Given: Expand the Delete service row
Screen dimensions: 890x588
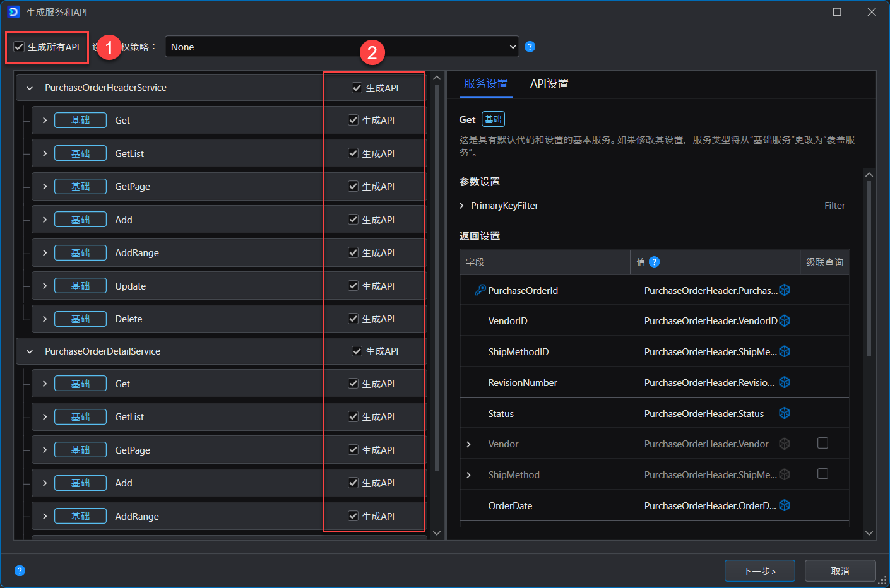Looking at the screenshot, I should [45, 319].
